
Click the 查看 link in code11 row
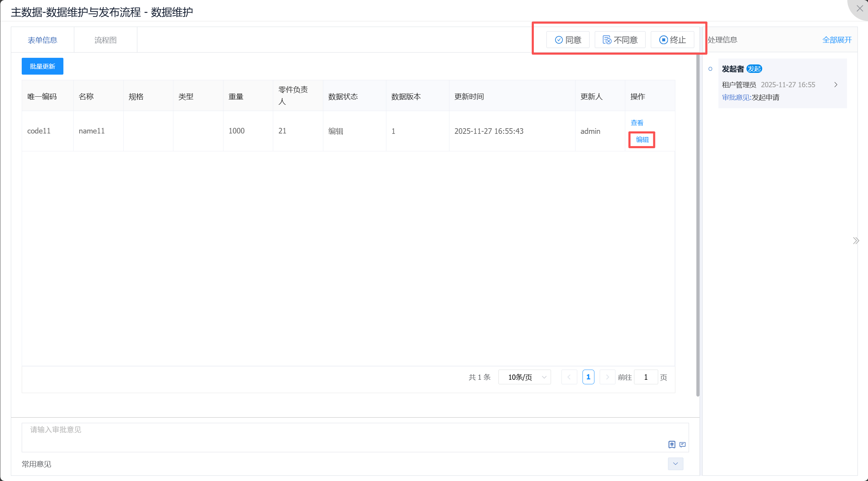[x=637, y=123]
